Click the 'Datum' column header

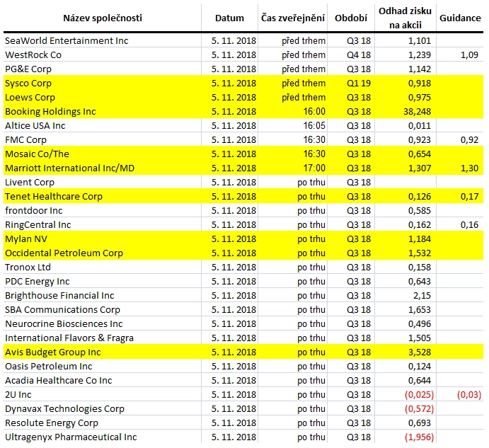[229, 18]
